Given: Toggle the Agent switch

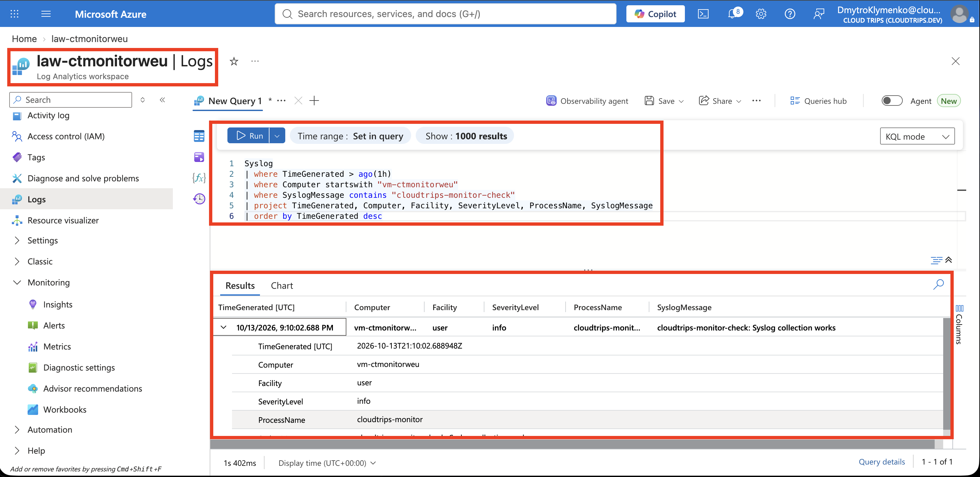Looking at the screenshot, I should [892, 101].
